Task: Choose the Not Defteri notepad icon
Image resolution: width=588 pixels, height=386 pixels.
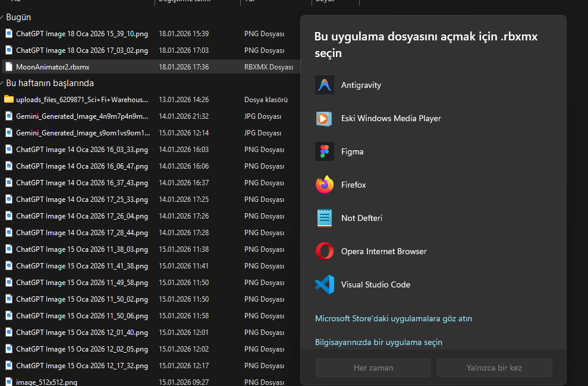Action: [325, 218]
